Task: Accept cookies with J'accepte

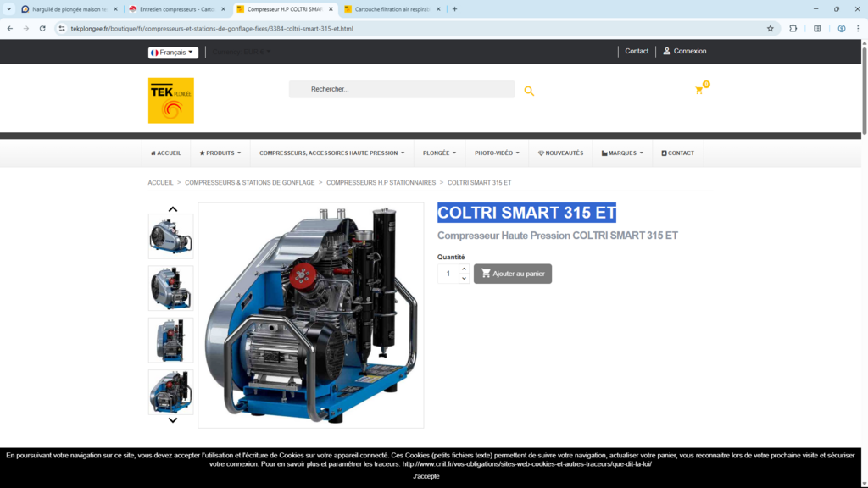Action: pos(426,476)
